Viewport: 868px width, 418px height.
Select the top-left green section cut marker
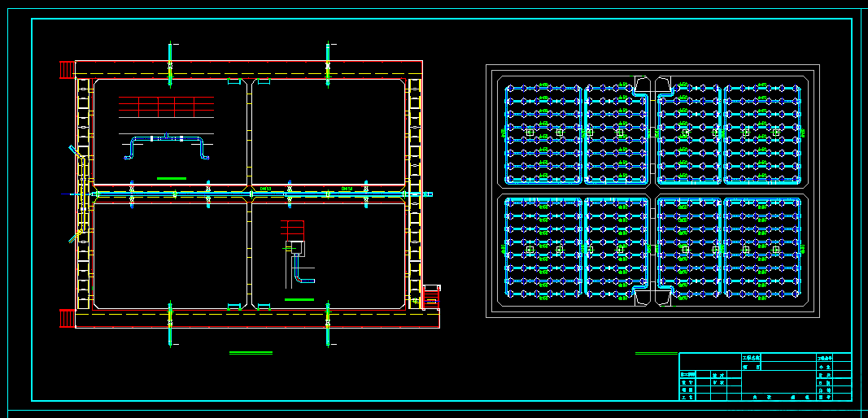tap(171, 64)
